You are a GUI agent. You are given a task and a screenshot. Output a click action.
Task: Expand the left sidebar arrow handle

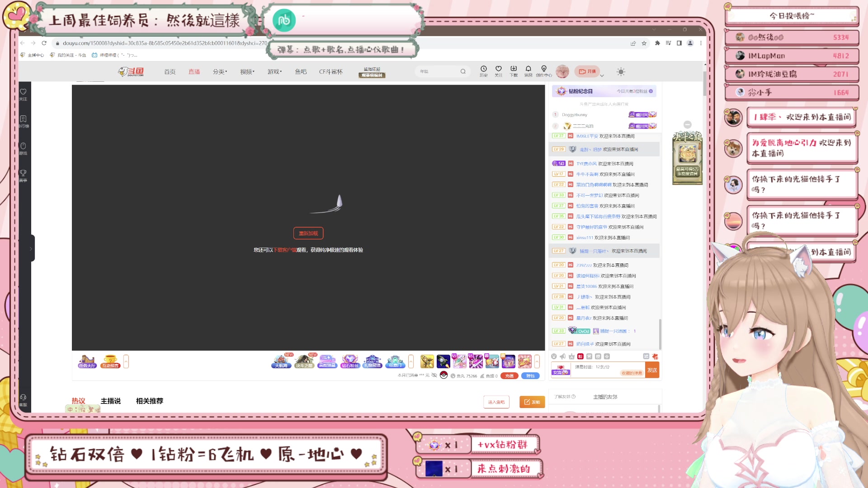(31, 248)
